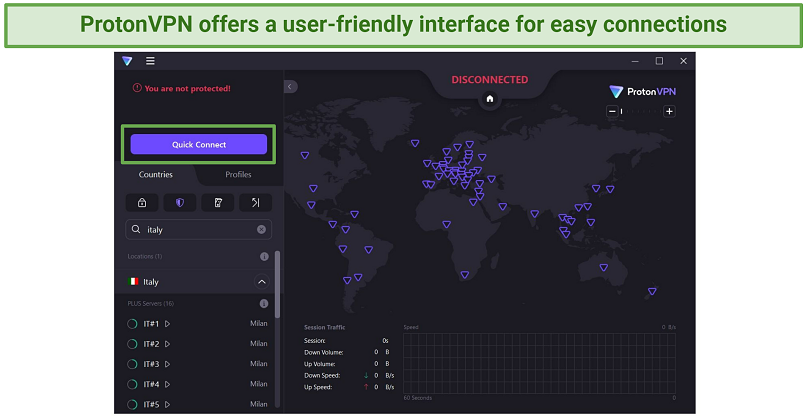This screenshot has height=416, width=806.
Task: Click the arrow icon next to IT#3
Action: (x=168, y=364)
